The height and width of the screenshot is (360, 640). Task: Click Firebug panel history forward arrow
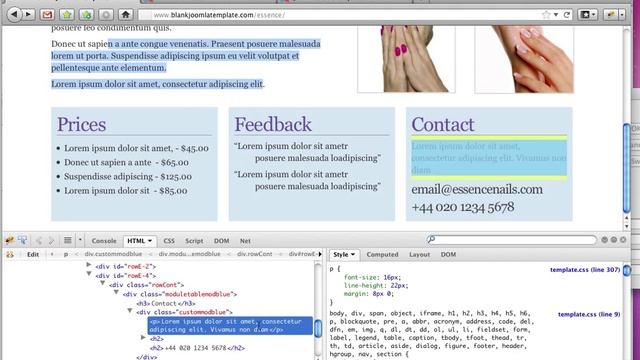click(x=51, y=240)
